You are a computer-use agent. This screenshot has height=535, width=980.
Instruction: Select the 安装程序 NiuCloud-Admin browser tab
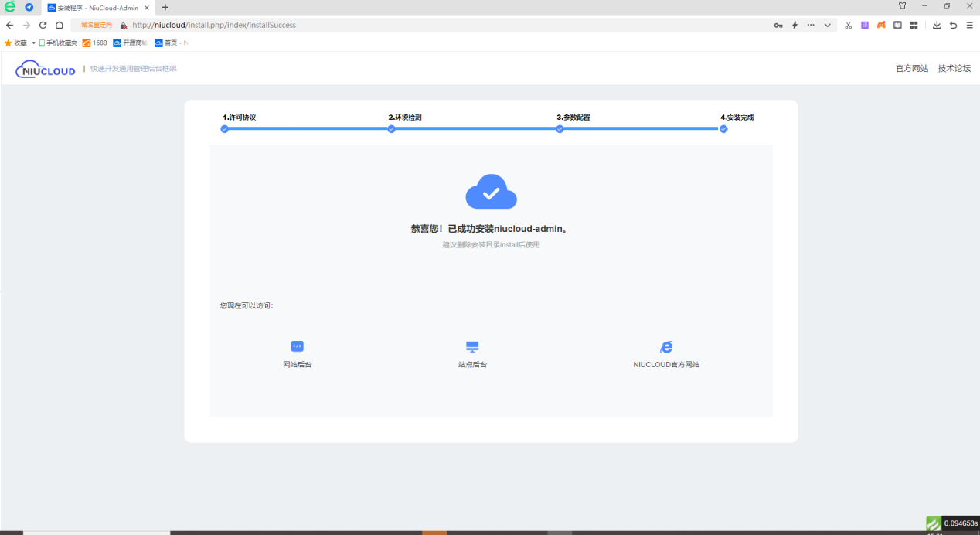pos(97,7)
